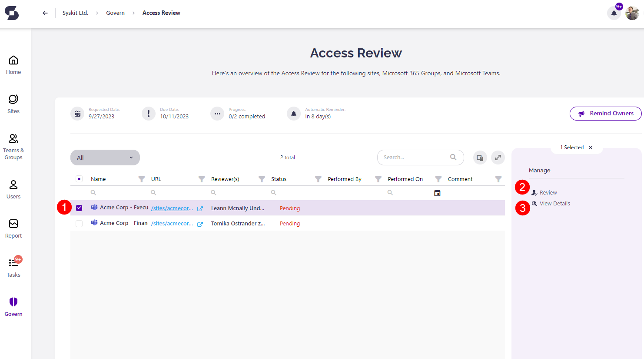
Task: Open the Report section
Action: click(13, 228)
